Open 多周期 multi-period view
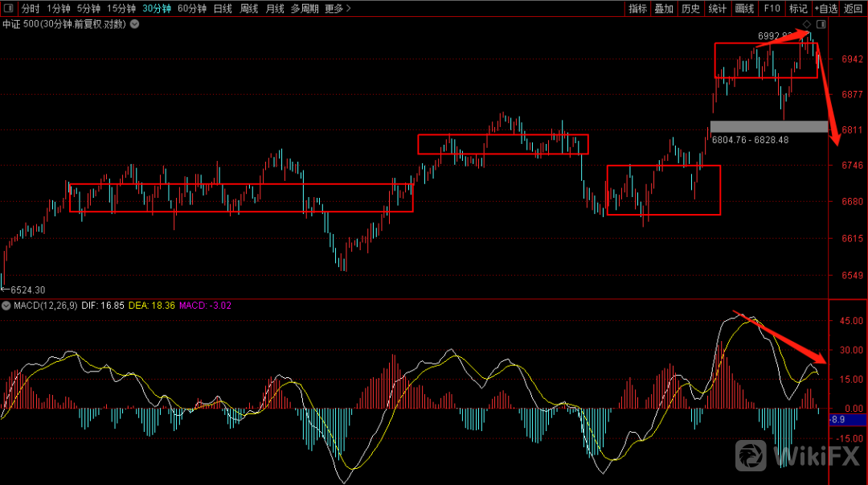The image size is (868, 485). click(305, 9)
